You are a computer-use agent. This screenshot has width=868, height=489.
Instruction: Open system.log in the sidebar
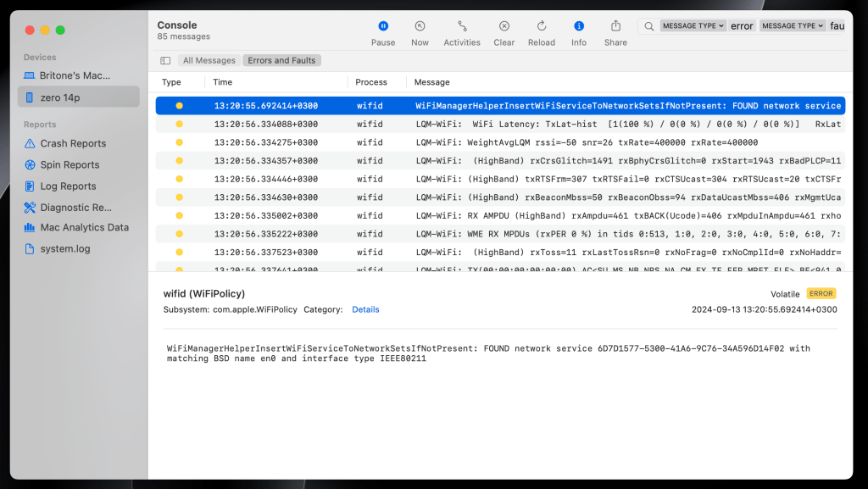coord(65,249)
